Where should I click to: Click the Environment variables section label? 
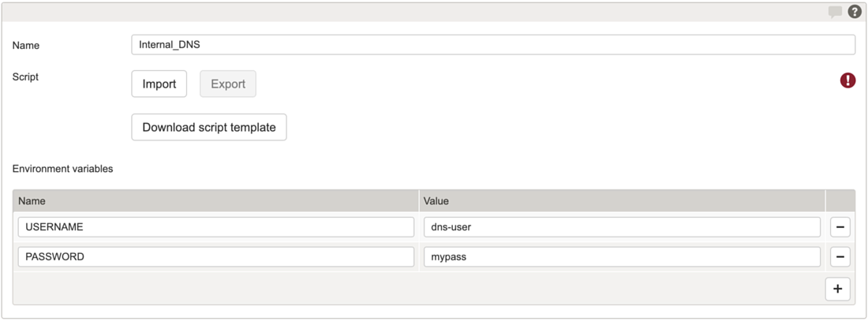point(62,169)
